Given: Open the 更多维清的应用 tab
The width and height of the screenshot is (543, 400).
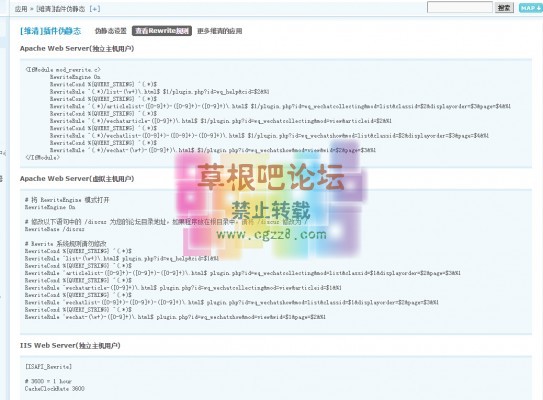Looking at the screenshot, I should [x=220, y=31].
